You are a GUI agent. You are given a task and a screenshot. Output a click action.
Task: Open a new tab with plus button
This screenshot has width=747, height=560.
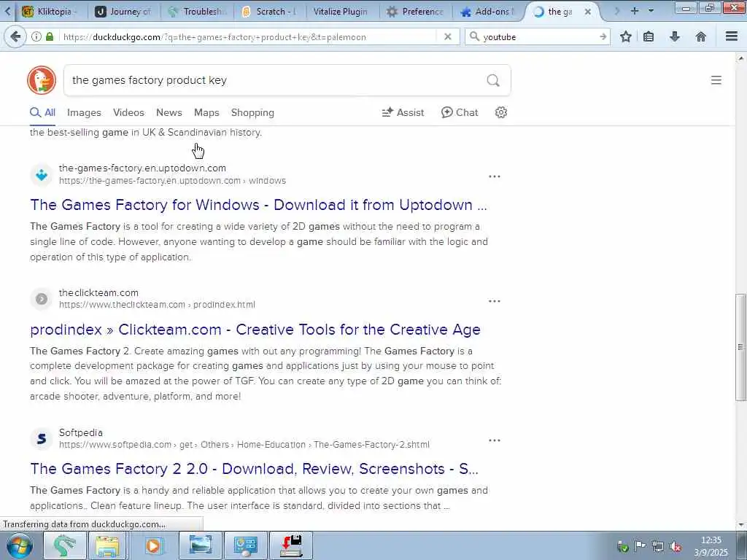[635, 10]
